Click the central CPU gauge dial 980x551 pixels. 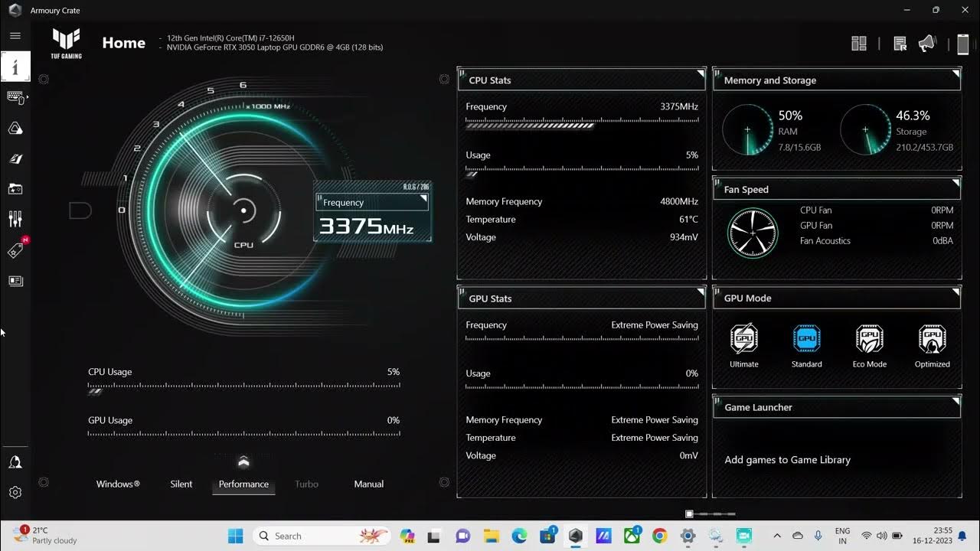243,210
